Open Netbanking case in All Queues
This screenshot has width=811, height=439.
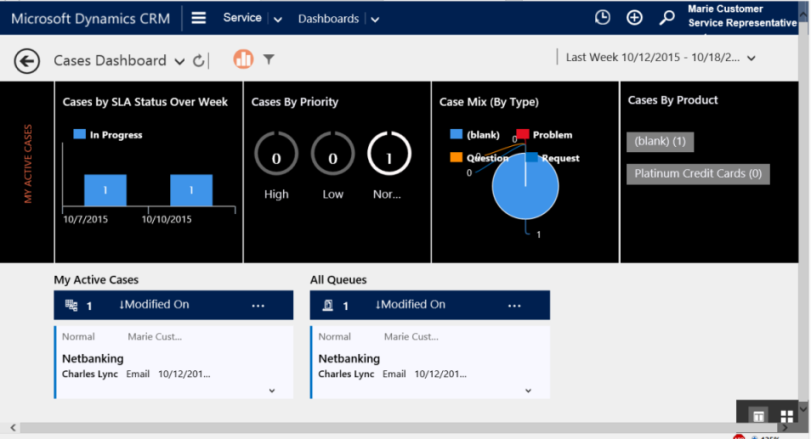(349, 358)
